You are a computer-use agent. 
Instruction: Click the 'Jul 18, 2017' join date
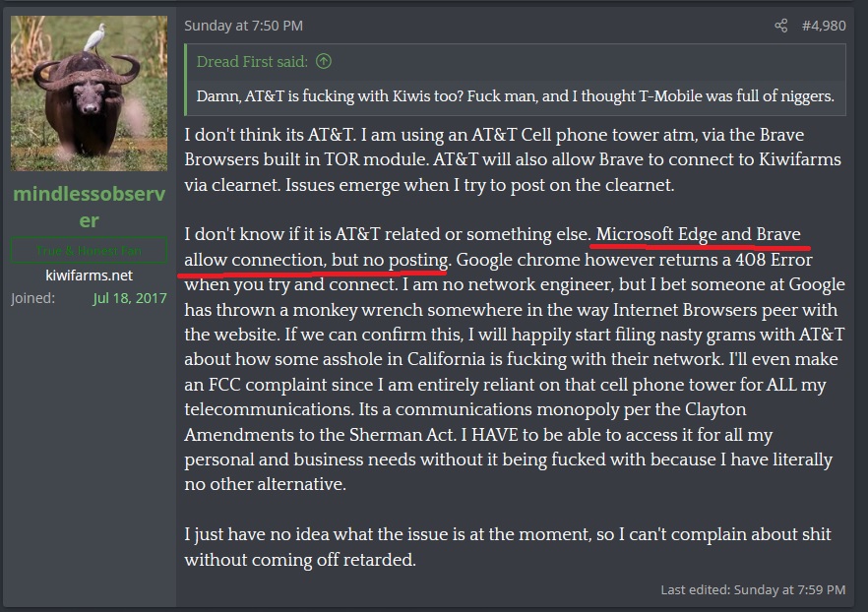[130, 298]
